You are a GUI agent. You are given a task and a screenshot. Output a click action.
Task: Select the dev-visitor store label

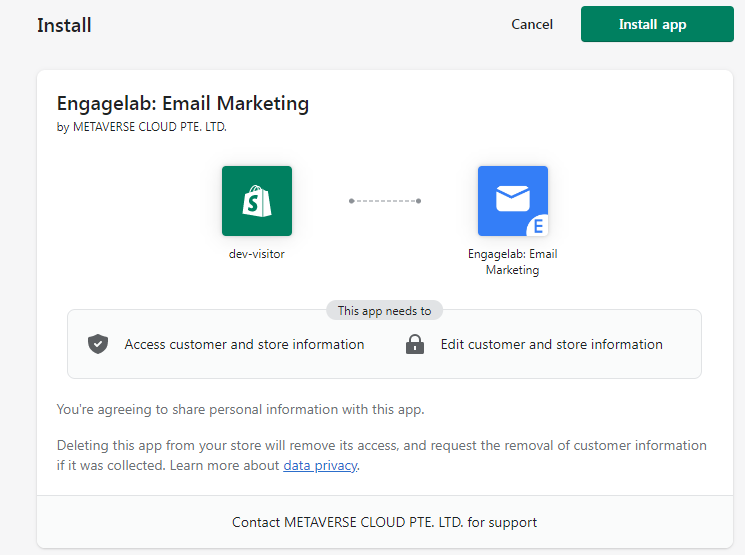(x=257, y=254)
